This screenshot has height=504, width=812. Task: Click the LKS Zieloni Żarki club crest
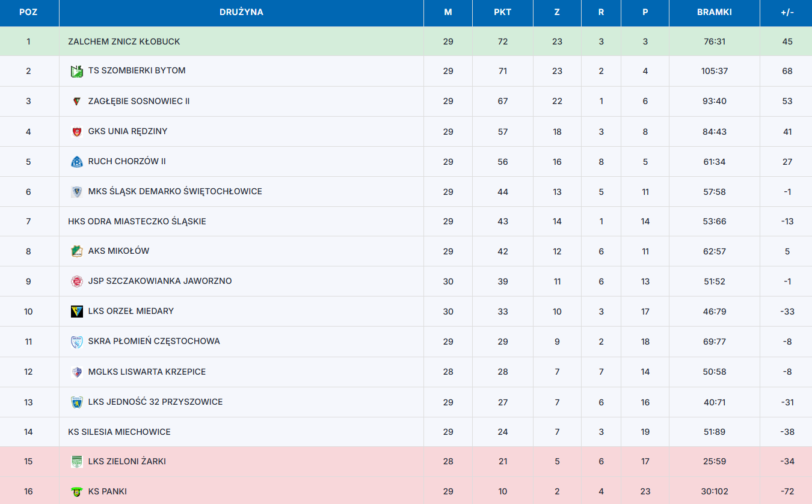pyautogui.click(x=76, y=461)
